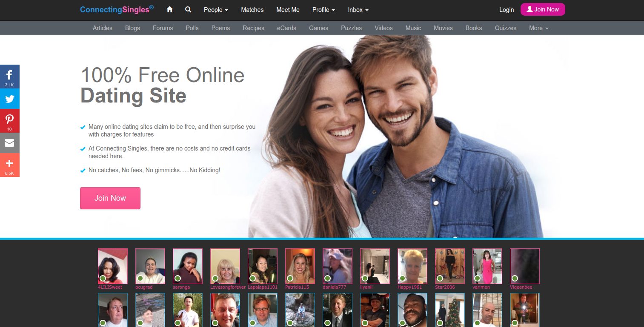This screenshot has width=644, height=327.
Task: Go to the home icon in navbar
Action: click(170, 9)
